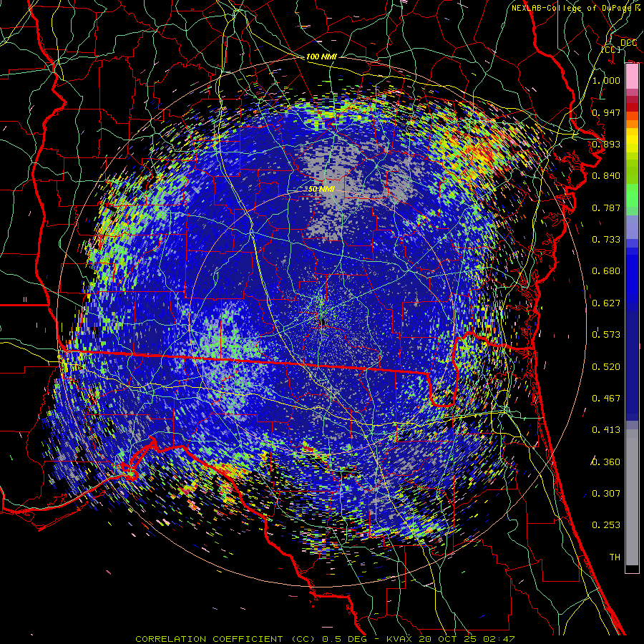Click the NEXLAB-College of DuPage label
Image resolution: width=644 pixels, height=644 pixels.
(x=572, y=8)
